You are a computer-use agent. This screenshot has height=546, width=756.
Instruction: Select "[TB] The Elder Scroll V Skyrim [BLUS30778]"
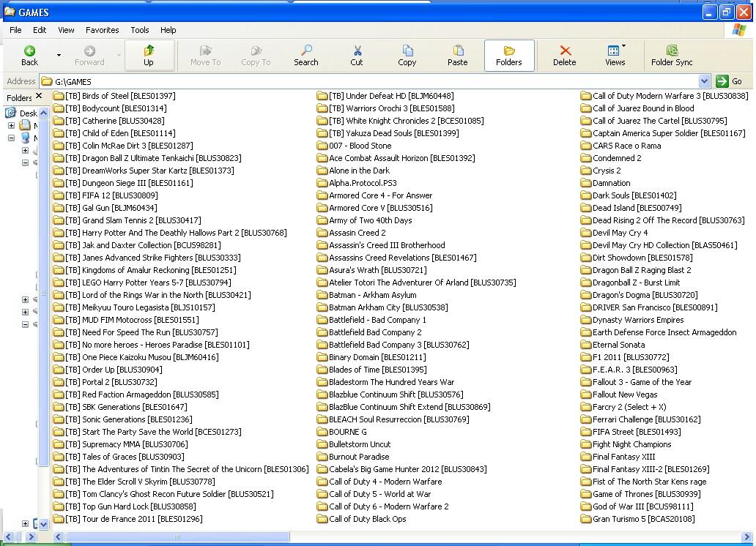pos(141,482)
